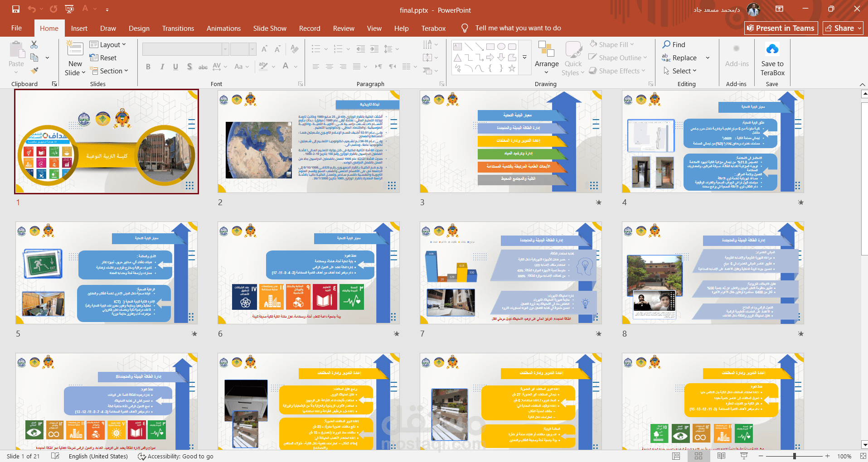Image resolution: width=868 pixels, height=462 pixels.
Task: Switch to the Design tab
Action: click(x=139, y=28)
